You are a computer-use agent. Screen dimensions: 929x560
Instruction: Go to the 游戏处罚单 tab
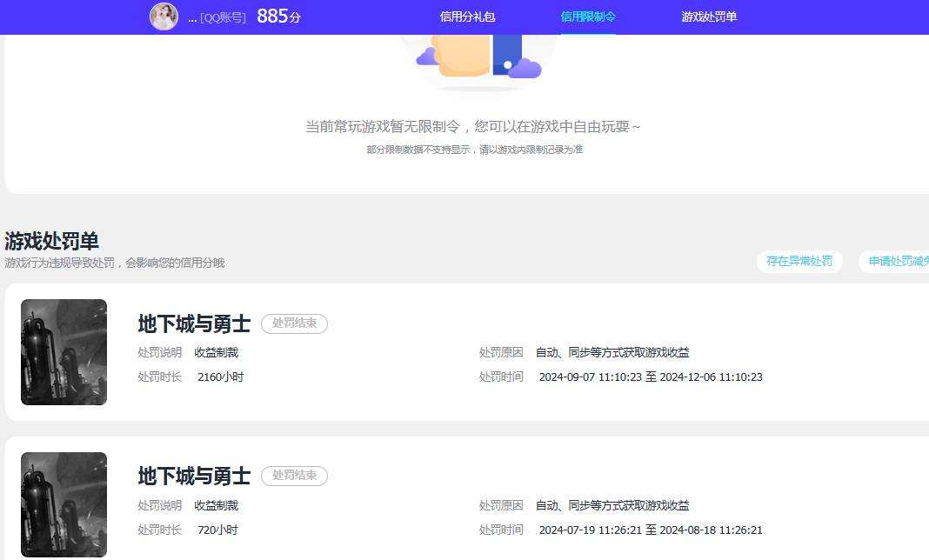[709, 17]
